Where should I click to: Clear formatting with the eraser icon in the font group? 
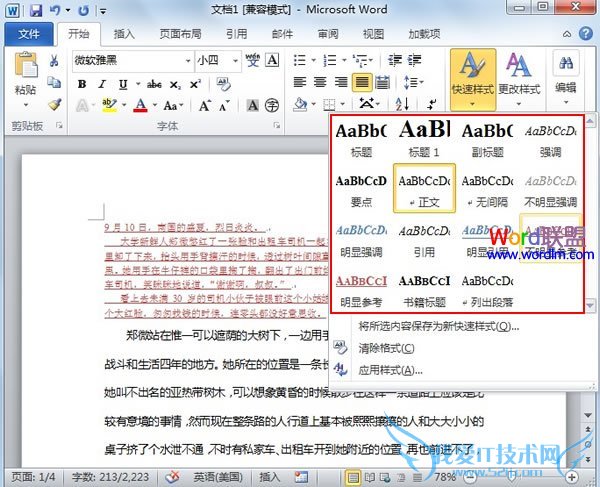[223, 84]
